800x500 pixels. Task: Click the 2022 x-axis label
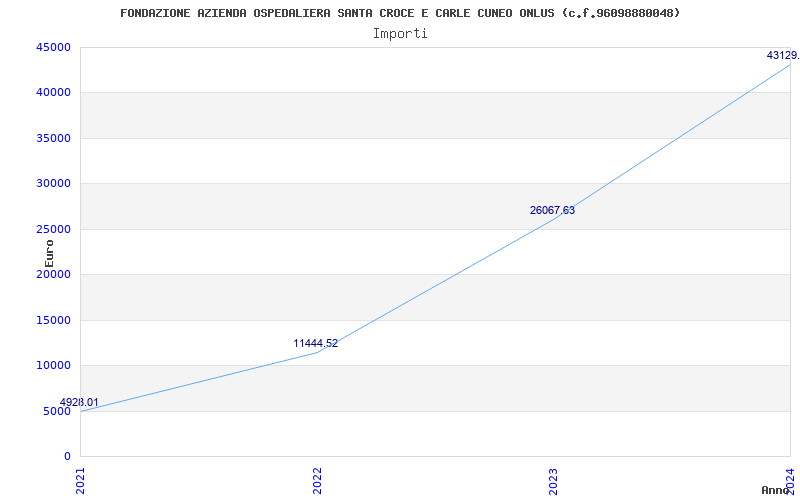point(317,481)
